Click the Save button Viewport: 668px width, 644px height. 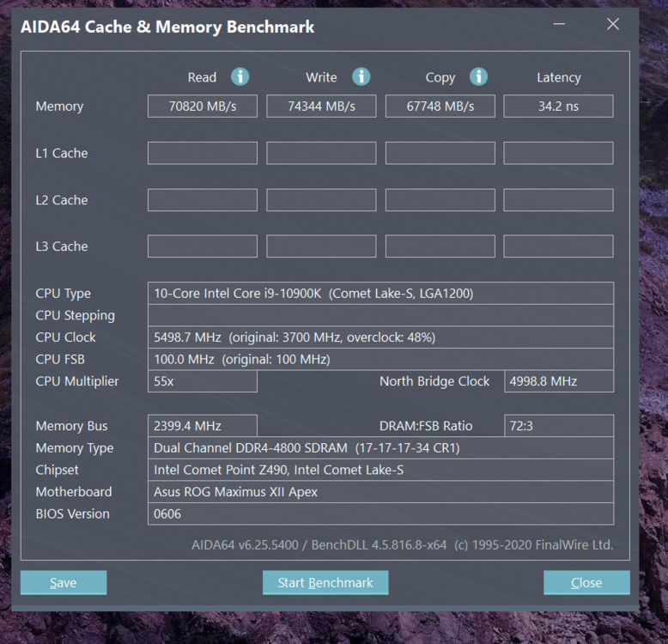pos(64,582)
